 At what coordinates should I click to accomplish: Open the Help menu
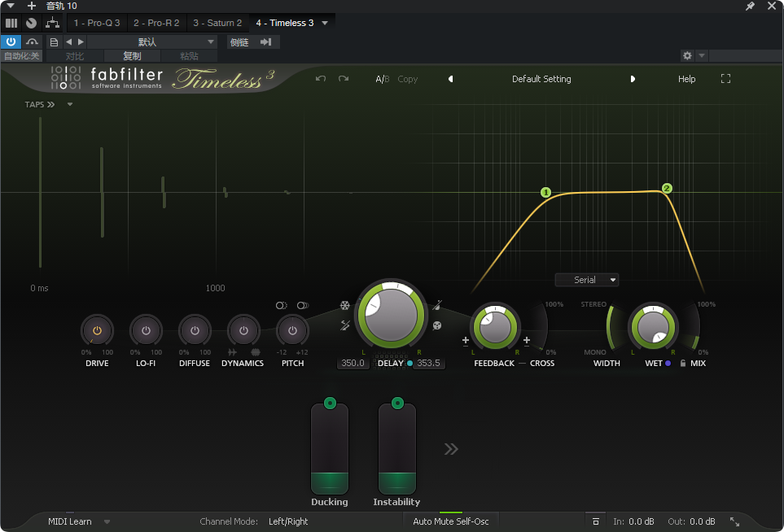coord(686,79)
